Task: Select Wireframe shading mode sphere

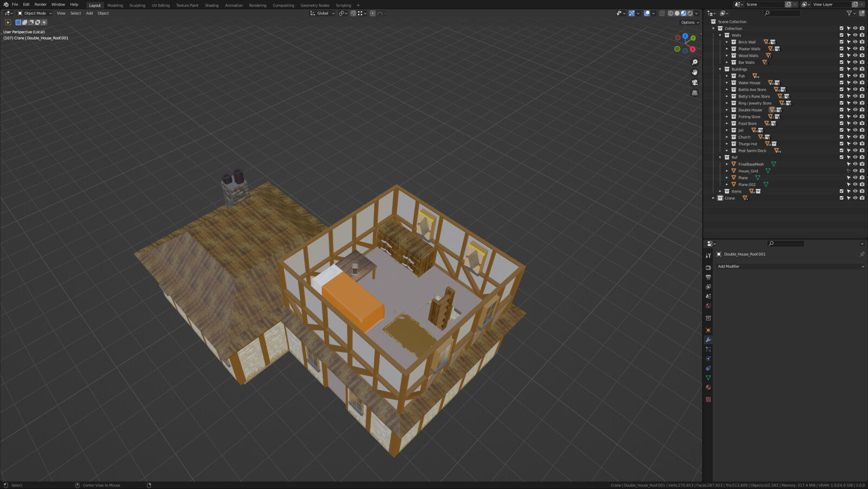Action: pos(671,13)
